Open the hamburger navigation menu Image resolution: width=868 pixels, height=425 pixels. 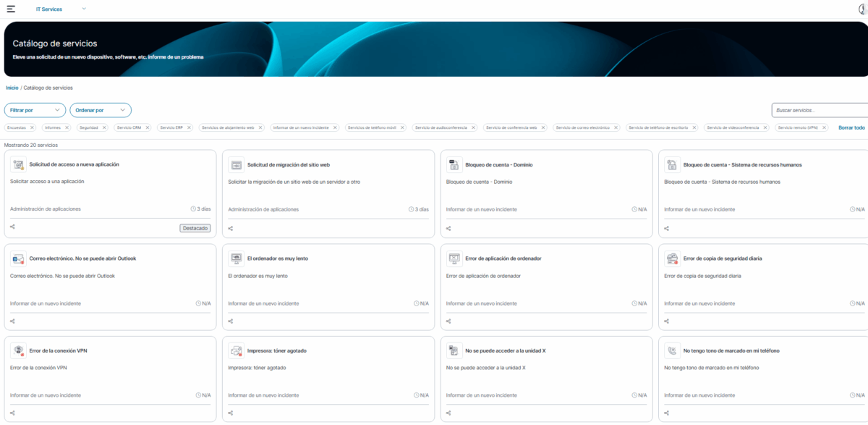click(x=10, y=8)
